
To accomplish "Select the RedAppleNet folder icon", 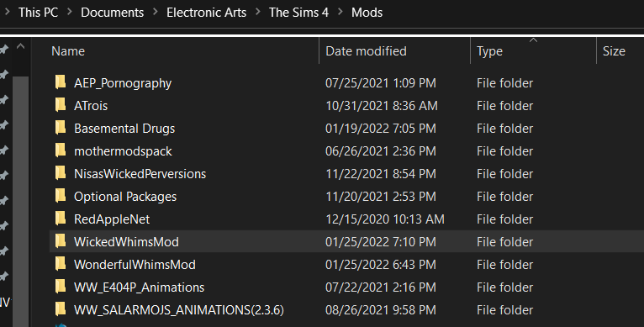I will [x=61, y=218].
